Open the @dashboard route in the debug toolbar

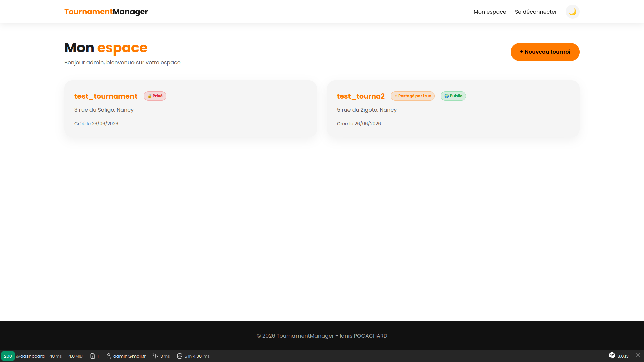[x=30, y=356]
